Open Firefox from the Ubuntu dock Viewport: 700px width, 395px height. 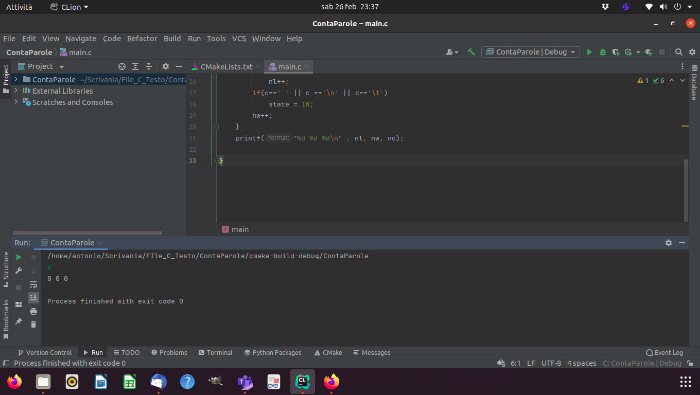point(14,382)
